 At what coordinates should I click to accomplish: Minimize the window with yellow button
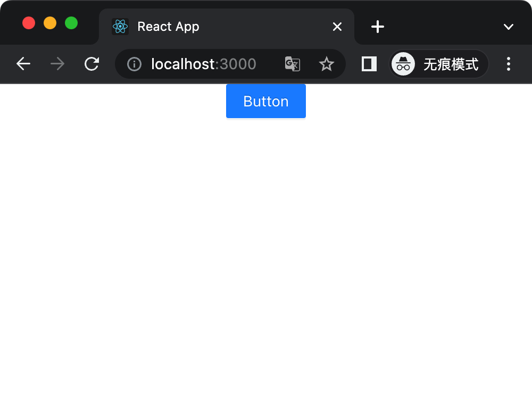pos(50,23)
